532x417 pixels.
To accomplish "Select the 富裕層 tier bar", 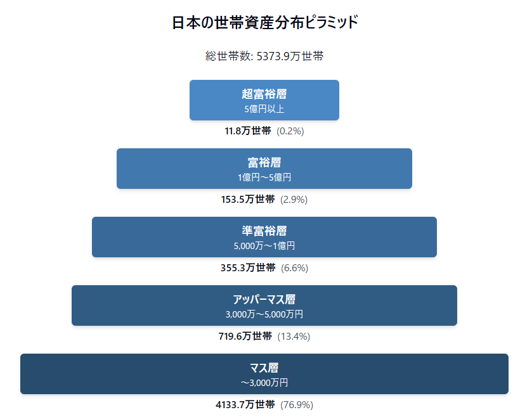I will (x=264, y=169).
